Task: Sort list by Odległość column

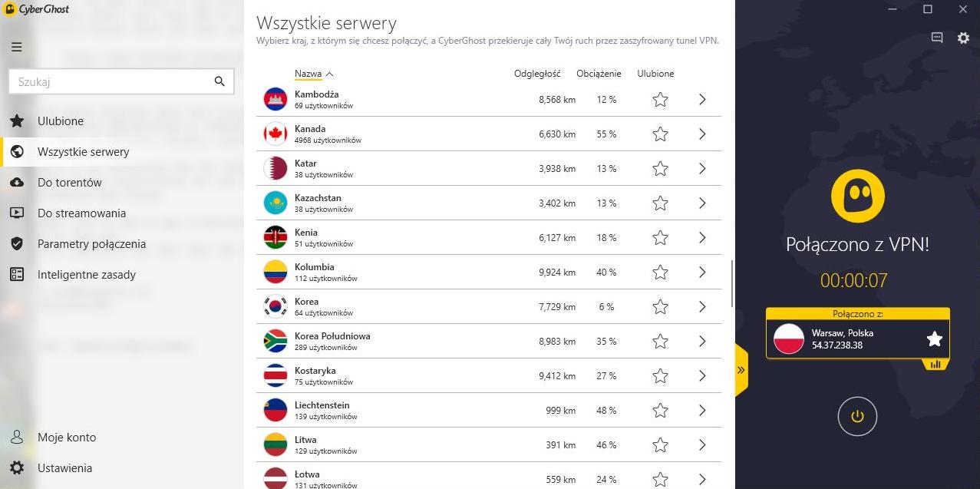Action: [537, 74]
